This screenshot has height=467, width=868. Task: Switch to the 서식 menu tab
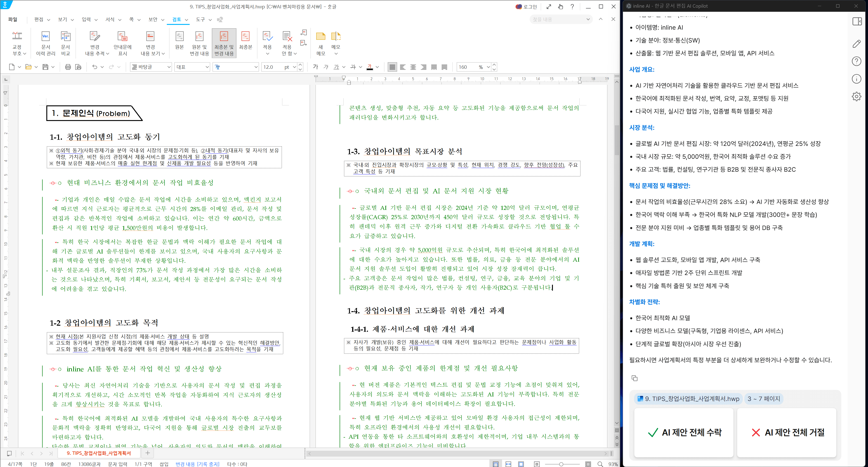coord(110,19)
